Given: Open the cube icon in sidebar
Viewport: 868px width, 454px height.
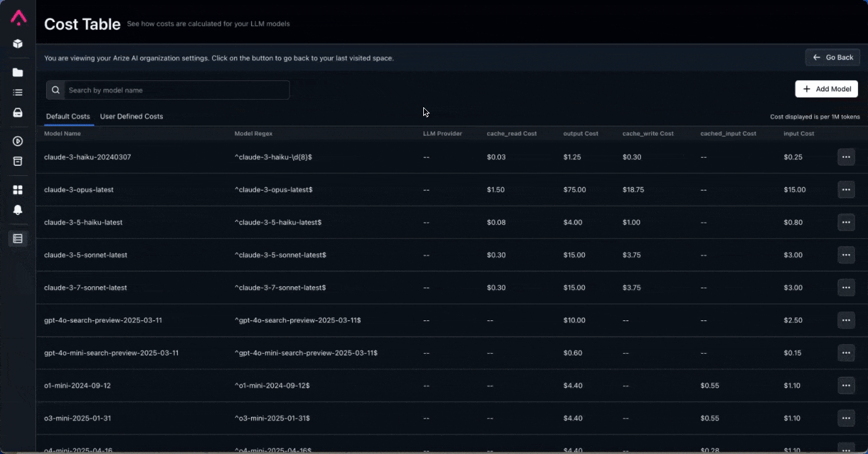Looking at the screenshot, I should pos(18,44).
